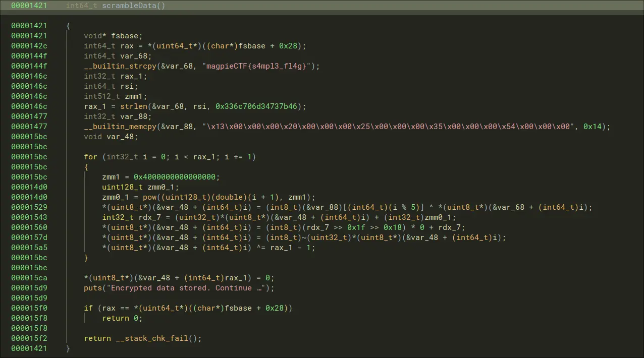Click the "void var_48" declaration

coord(110,137)
